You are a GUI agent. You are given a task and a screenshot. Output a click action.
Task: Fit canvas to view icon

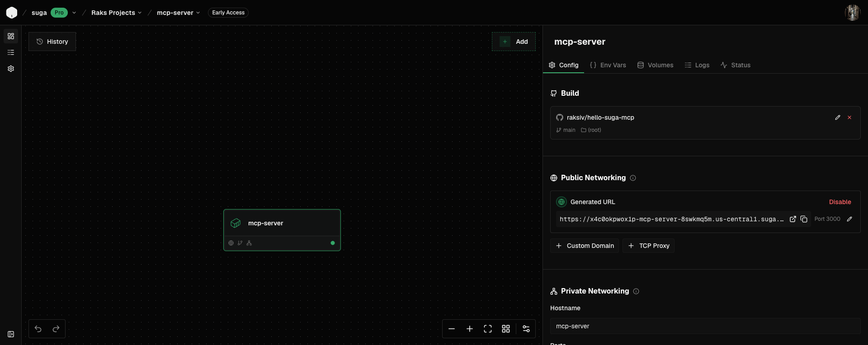pos(488,329)
